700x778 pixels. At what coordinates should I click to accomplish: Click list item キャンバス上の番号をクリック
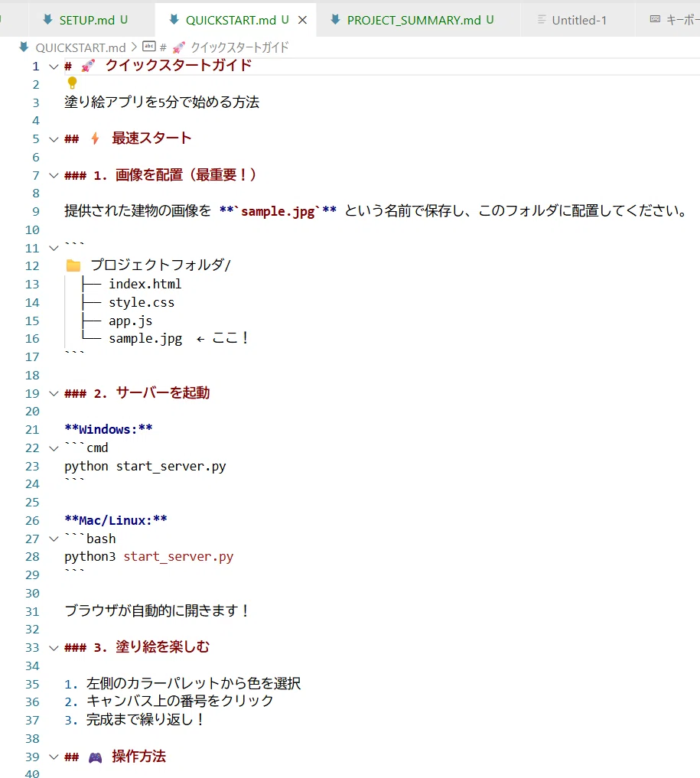point(180,702)
